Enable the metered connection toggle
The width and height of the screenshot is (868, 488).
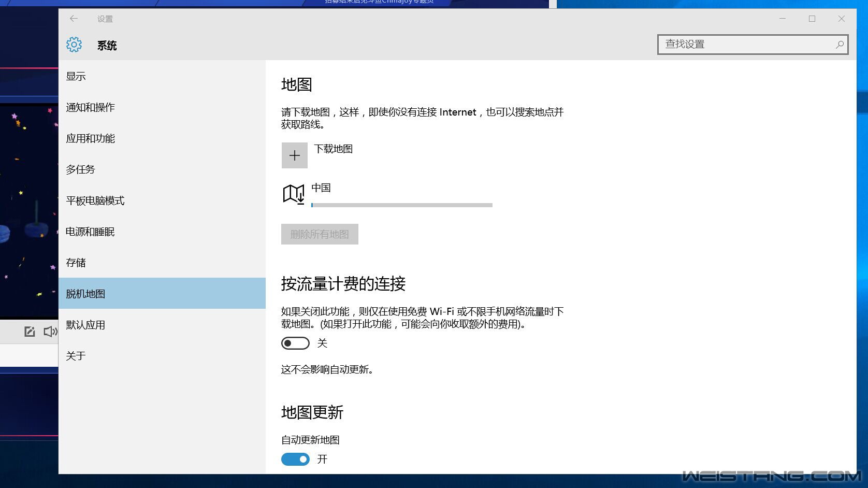pos(295,343)
